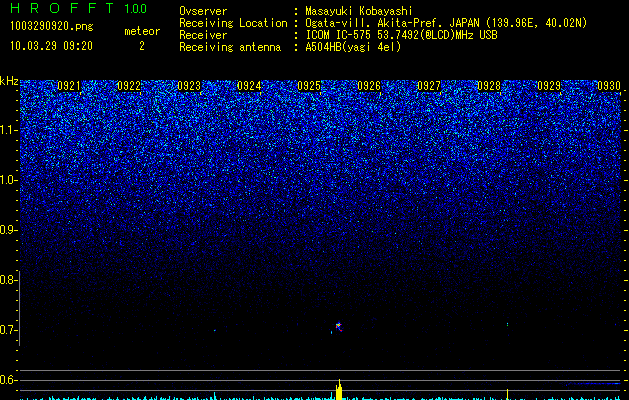This screenshot has width=629, height=400.
Task: Click the small yellow spike near 0928
Action: (507, 394)
